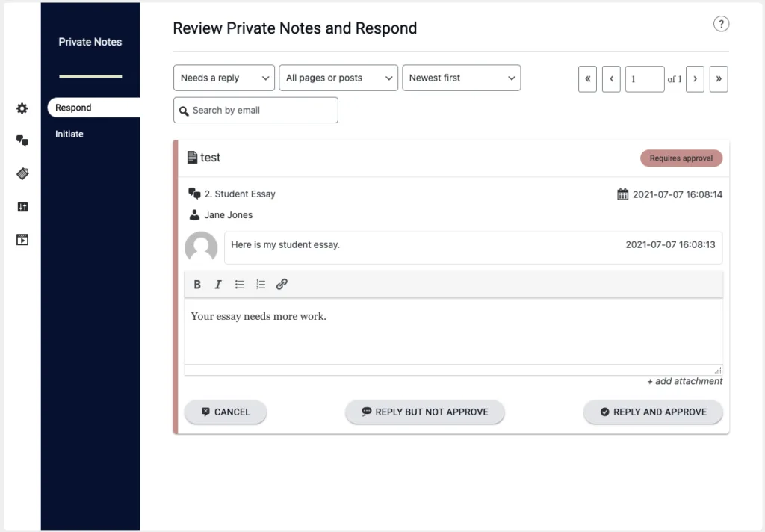Click the tag icon in left rail
Screen dimensions: 765x532
(x=22, y=174)
